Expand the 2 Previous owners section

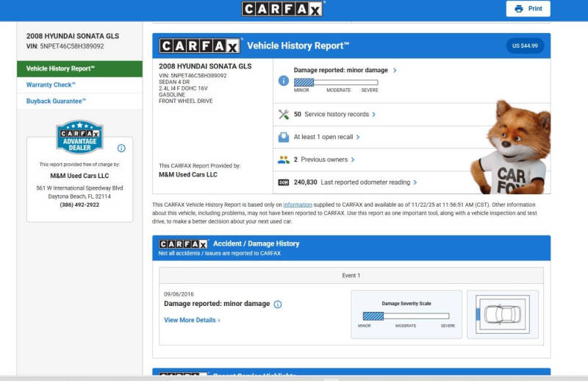(x=353, y=160)
